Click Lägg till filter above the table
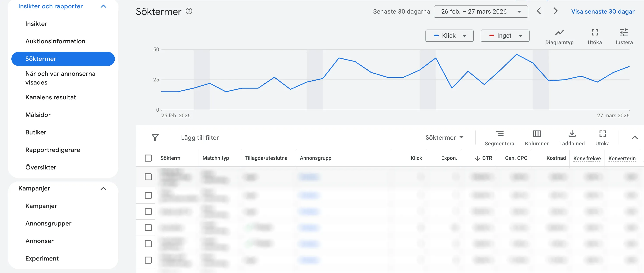644x273 pixels. (x=199, y=137)
